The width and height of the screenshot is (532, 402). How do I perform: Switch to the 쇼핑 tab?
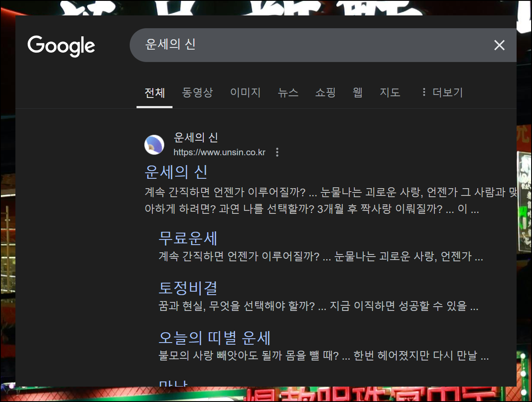point(326,92)
